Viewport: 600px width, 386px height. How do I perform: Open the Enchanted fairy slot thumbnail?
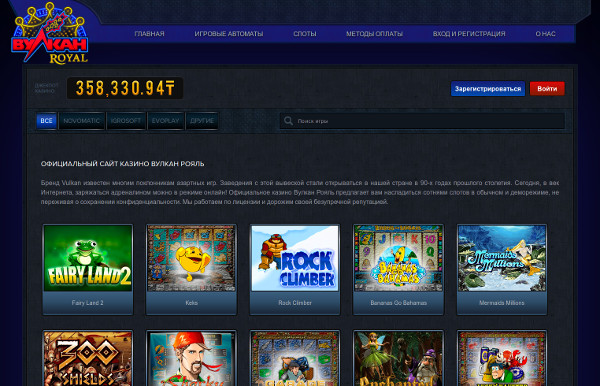coord(398,358)
